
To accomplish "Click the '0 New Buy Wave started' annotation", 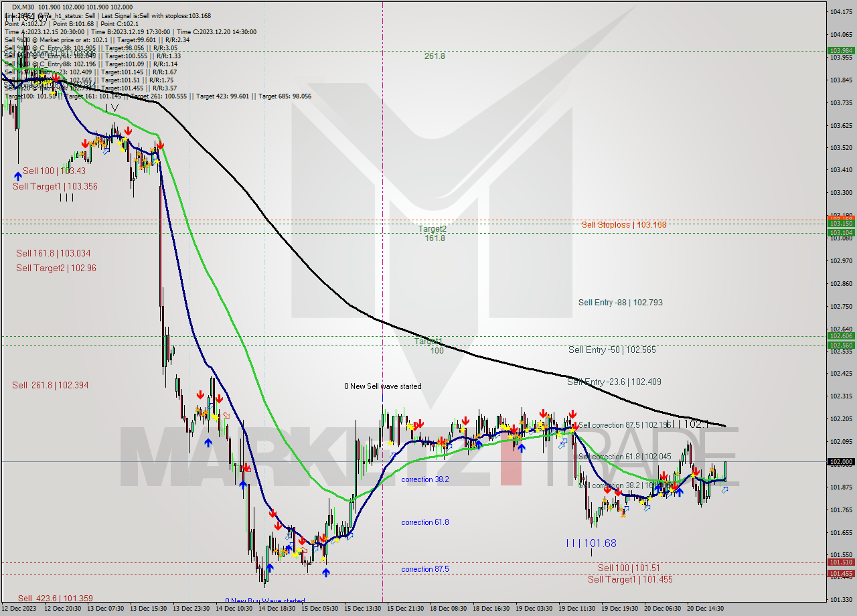I will [x=265, y=601].
